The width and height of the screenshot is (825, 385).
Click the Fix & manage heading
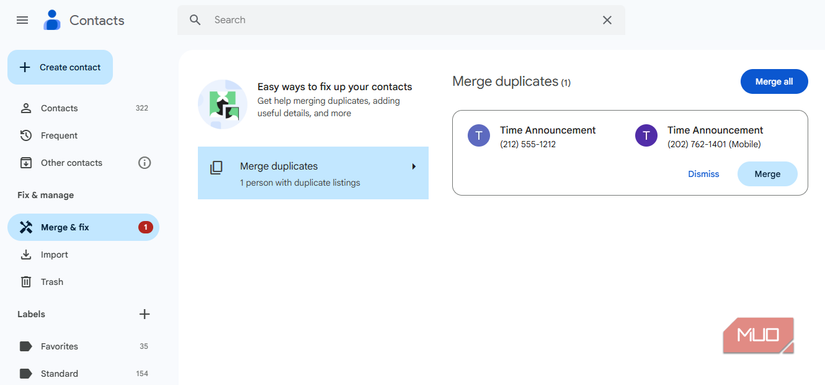[46, 195]
